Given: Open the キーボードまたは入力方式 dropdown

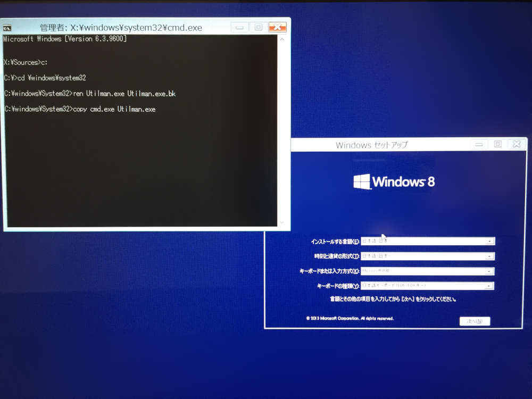Looking at the screenshot, I should click(x=428, y=271).
